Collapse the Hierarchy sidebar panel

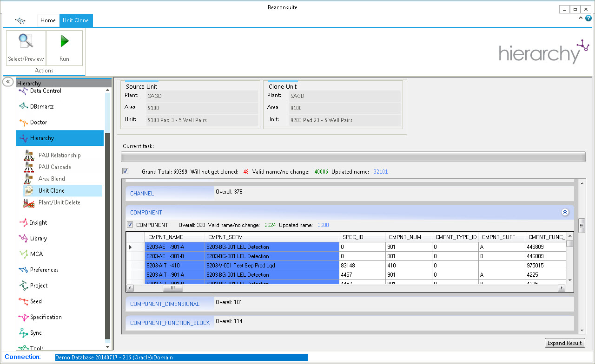[8, 82]
